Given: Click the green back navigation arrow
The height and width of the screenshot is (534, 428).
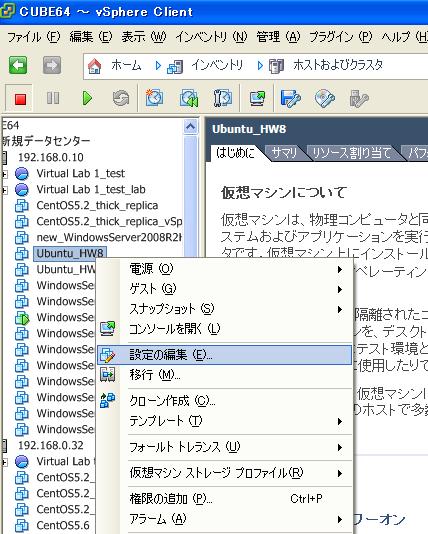Looking at the screenshot, I should tap(18, 65).
